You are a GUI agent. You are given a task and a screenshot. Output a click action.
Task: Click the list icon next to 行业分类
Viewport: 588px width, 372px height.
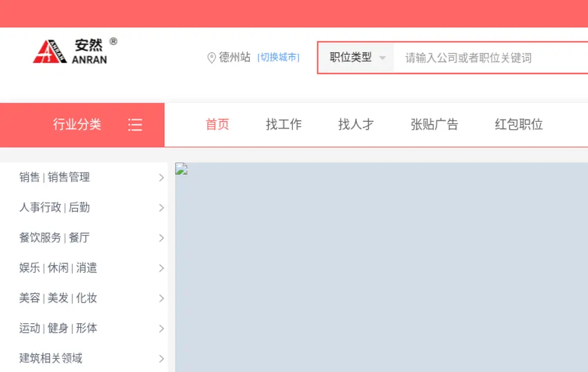(x=135, y=125)
